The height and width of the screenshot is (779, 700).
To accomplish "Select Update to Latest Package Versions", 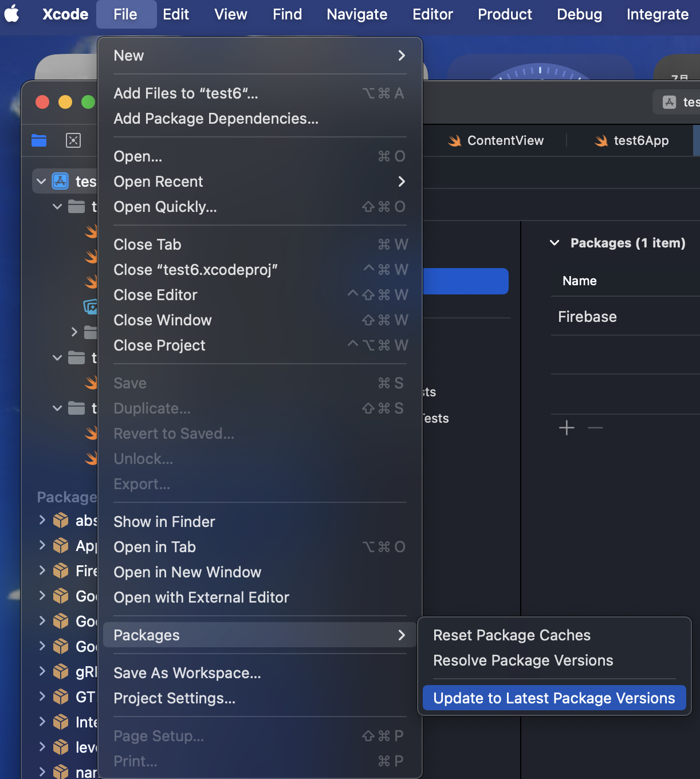I will 553,698.
